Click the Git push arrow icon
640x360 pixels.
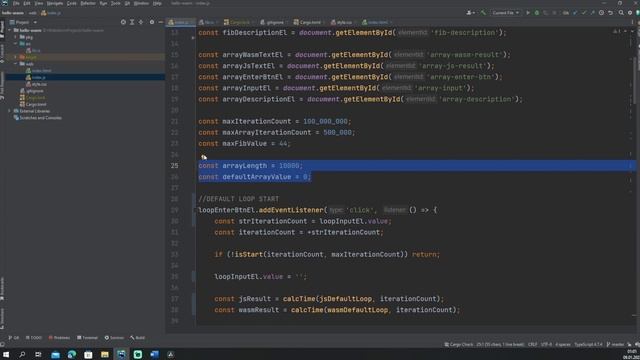tap(592, 13)
